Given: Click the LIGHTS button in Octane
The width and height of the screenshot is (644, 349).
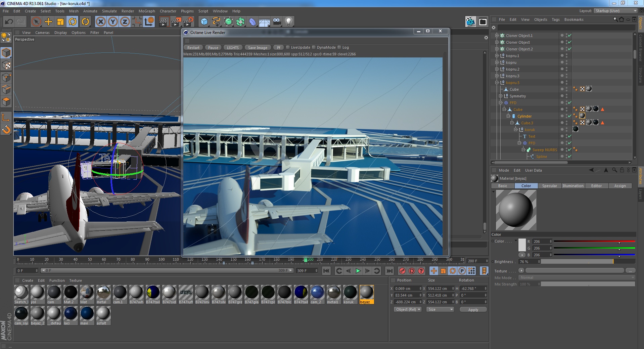Looking at the screenshot, I should click(x=233, y=48).
